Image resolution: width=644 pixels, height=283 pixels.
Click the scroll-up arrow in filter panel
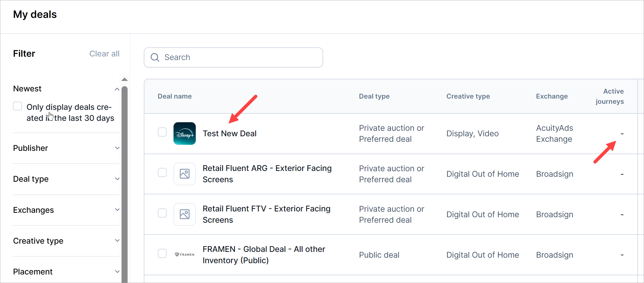pyautogui.click(x=125, y=80)
